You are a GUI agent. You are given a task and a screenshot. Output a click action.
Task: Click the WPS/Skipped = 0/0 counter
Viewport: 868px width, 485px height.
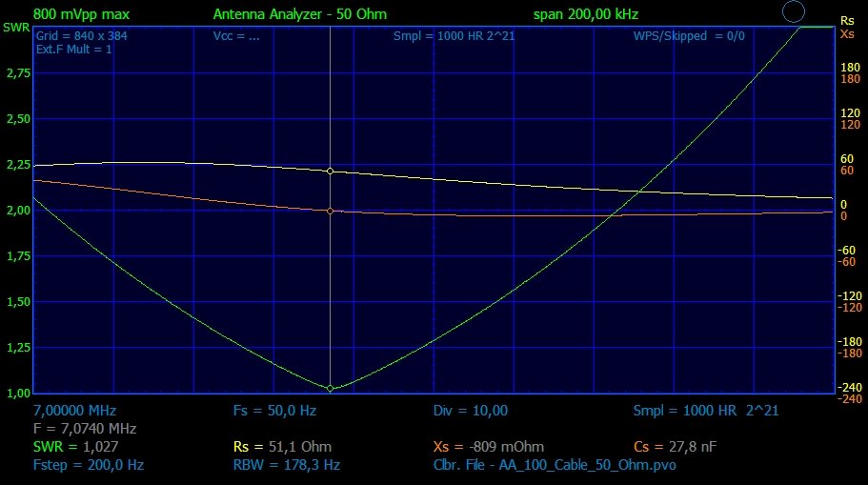coord(689,36)
